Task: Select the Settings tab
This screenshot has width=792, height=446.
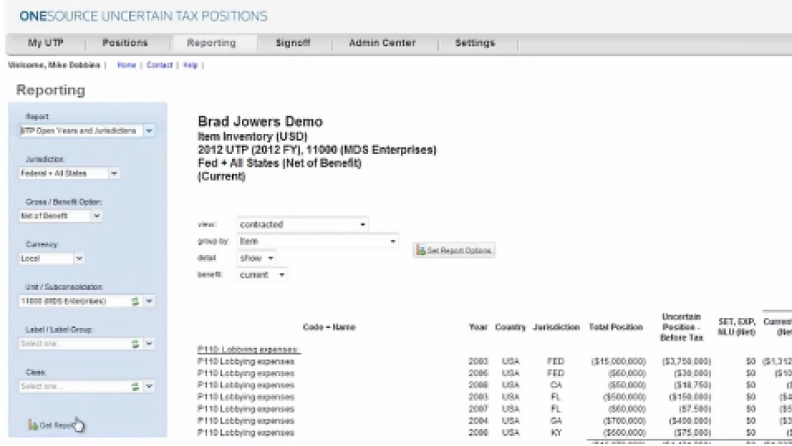Action: pyautogui.click(x=474, y=43)
